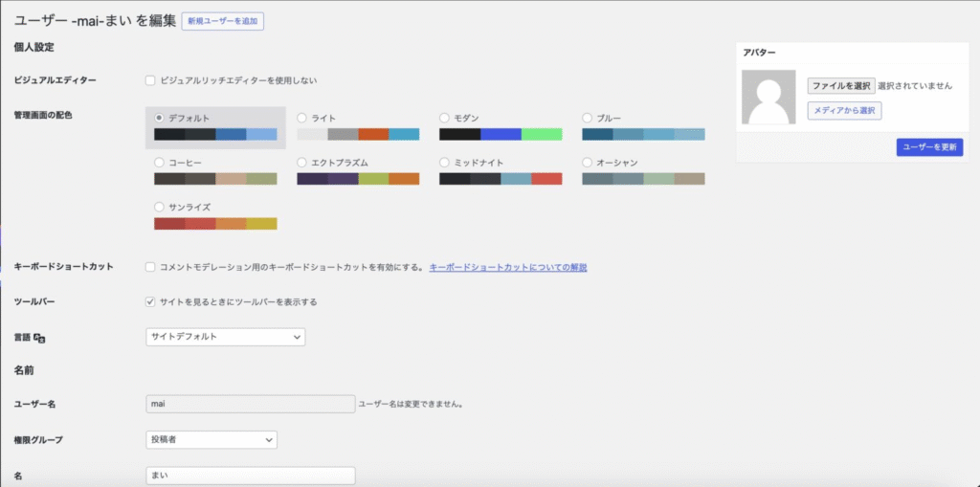
Task: Pick the コーヒー color scheme
Action: [160, 163]
